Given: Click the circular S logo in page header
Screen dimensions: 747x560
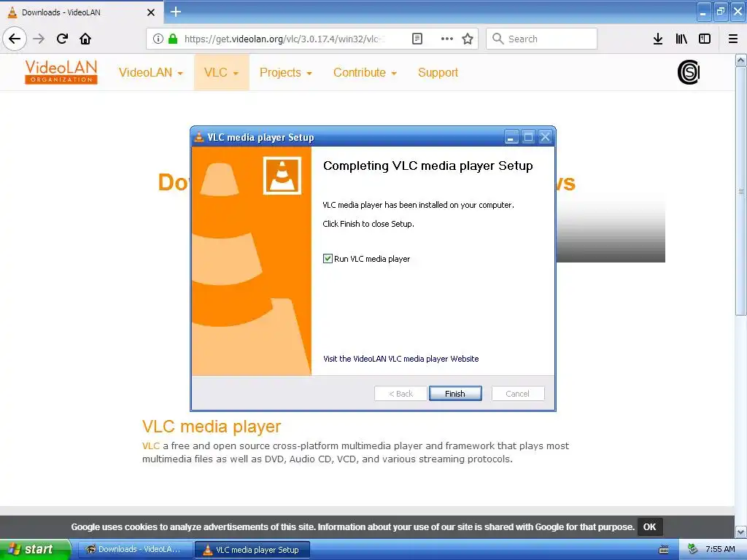Looking at the screenshot, I should point(689,72).
